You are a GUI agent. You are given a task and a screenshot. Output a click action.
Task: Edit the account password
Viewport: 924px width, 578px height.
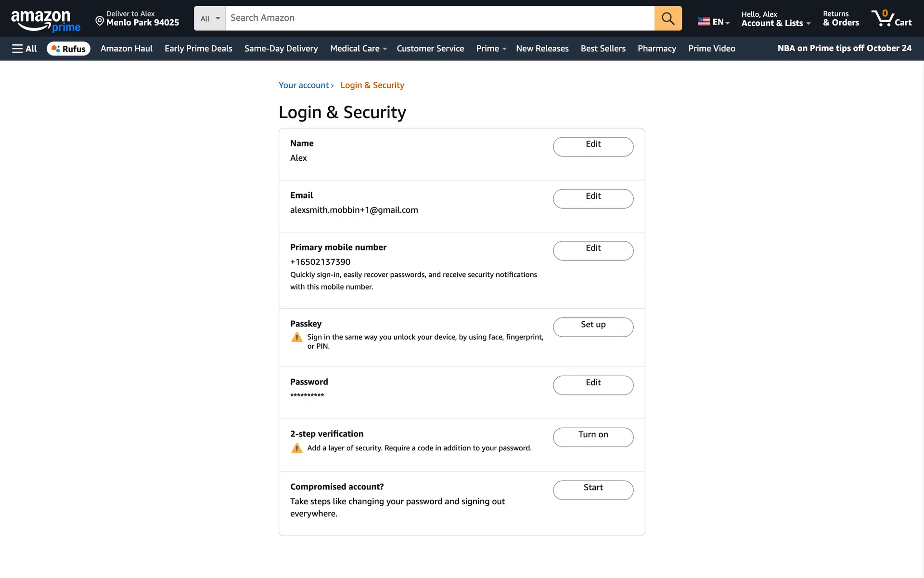[592, 385]
